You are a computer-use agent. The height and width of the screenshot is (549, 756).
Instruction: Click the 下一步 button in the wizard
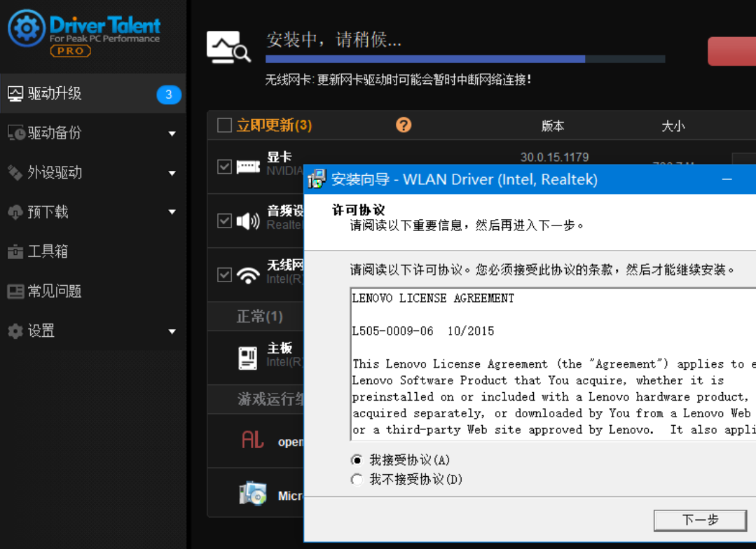(x=700, y=520)
